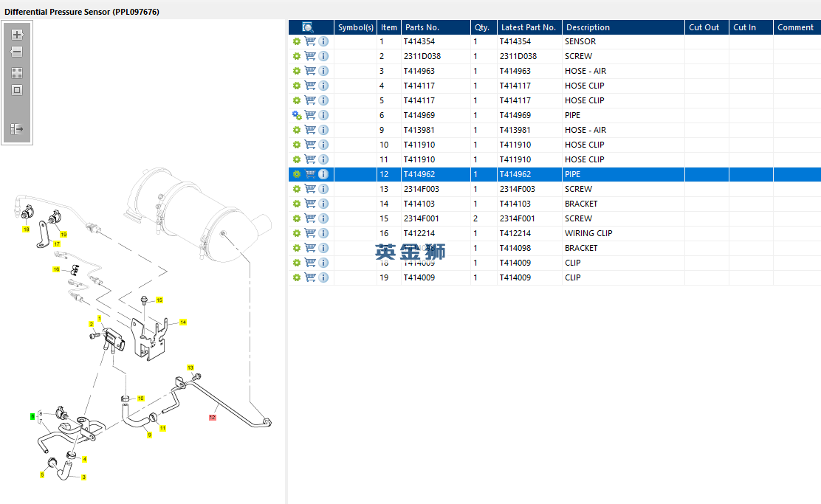
Task: Sort by Description column header
Action: [x=623, y=27]
